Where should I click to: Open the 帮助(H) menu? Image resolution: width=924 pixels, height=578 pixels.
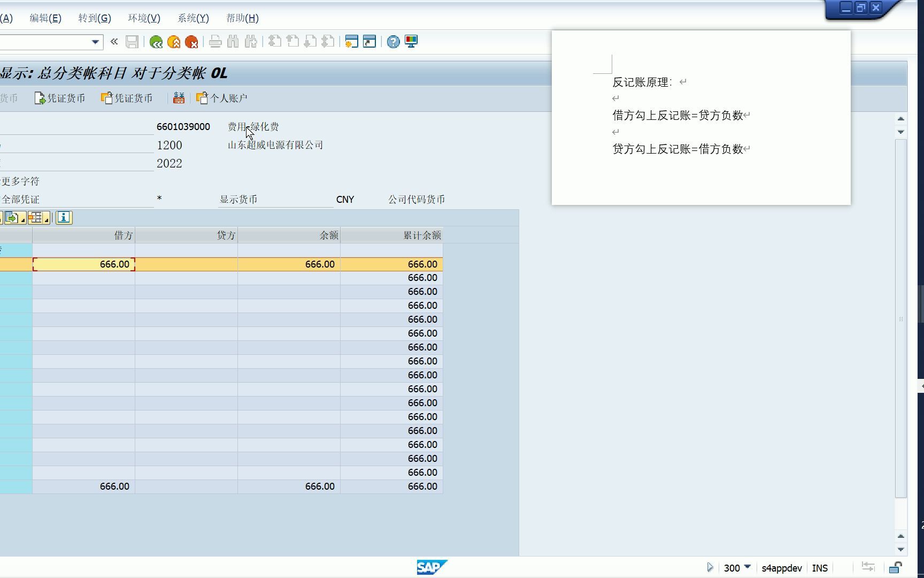point(242,18)
